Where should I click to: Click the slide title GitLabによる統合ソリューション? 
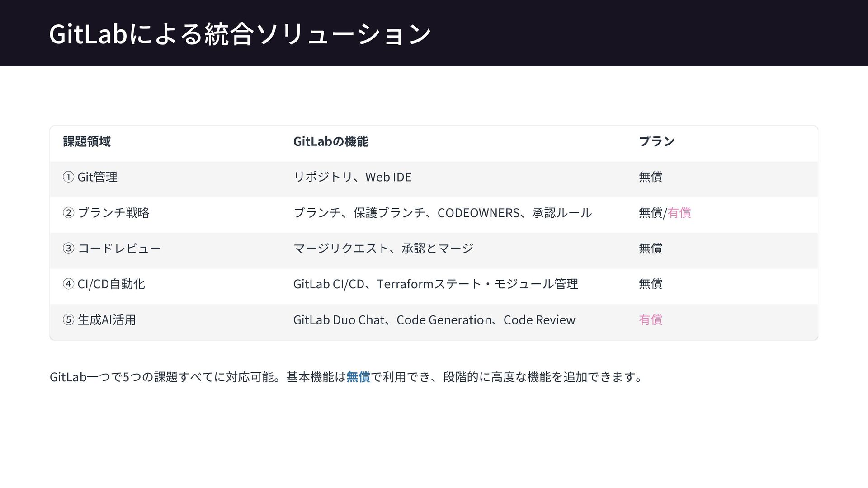[240, 34]
